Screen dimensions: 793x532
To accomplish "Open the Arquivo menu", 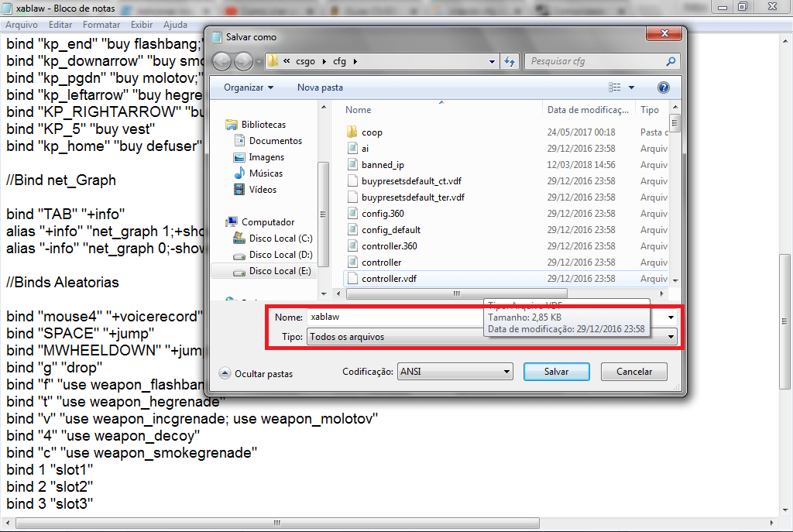I will [x=22, y=25].
